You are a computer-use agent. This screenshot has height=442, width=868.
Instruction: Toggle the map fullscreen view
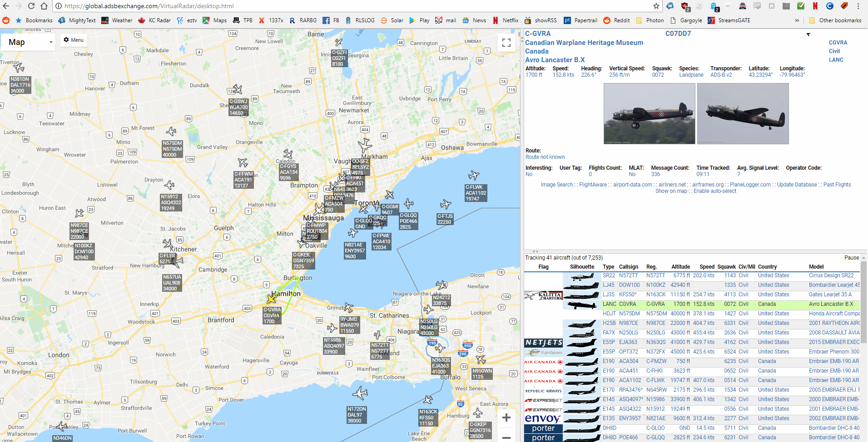pos(506,43)
